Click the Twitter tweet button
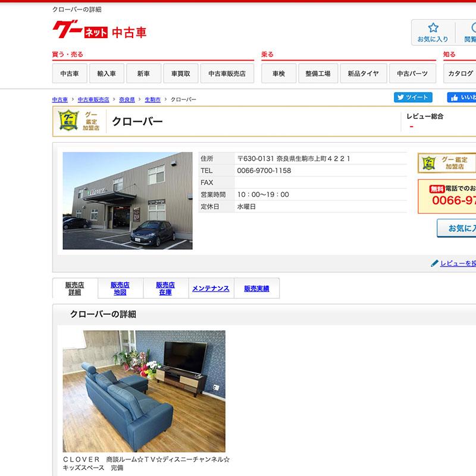This screenshot has height=476, width=476. (x=413, y=98)
